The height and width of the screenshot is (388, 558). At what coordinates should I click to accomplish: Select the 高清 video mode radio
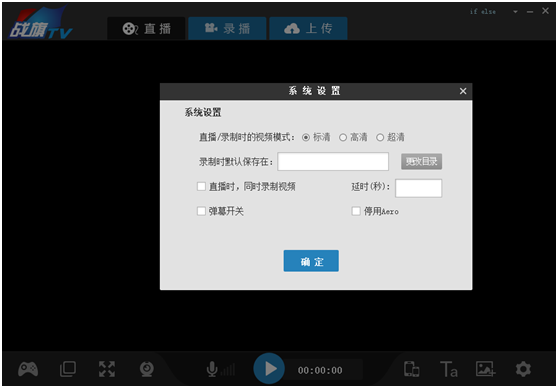343,137
